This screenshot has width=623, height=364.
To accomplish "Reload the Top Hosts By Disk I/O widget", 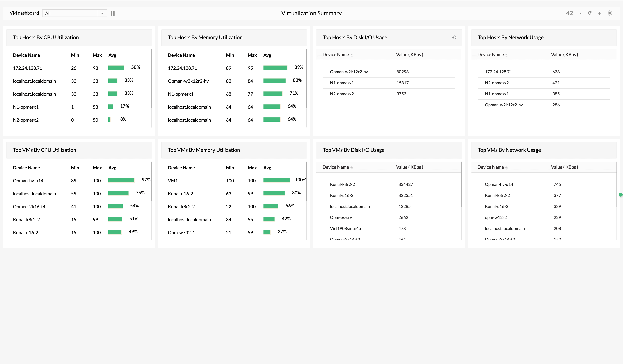I will click(x=454, y=38).
